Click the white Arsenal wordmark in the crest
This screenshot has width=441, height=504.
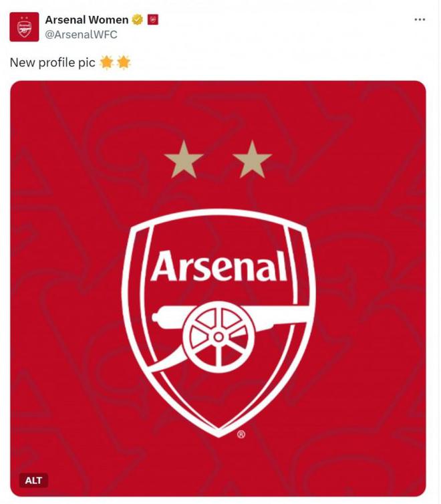218,267
